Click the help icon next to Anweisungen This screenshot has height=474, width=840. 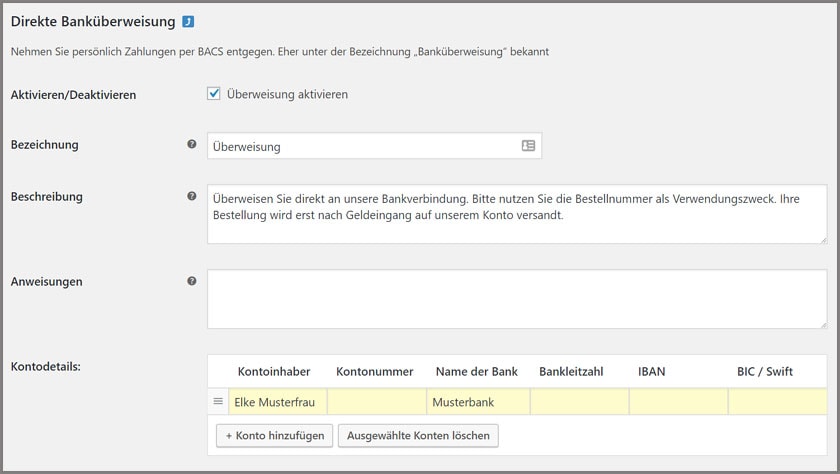coord(192,281)
